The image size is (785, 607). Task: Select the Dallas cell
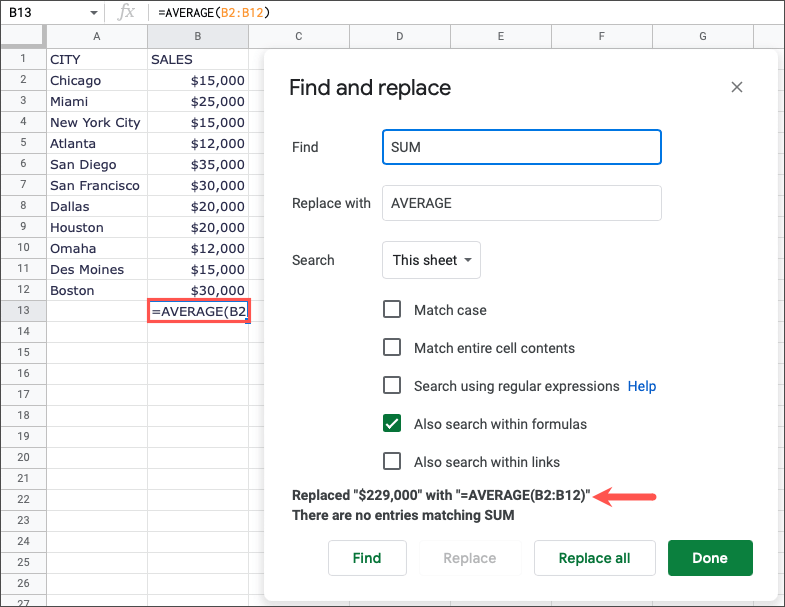[97, 206]
